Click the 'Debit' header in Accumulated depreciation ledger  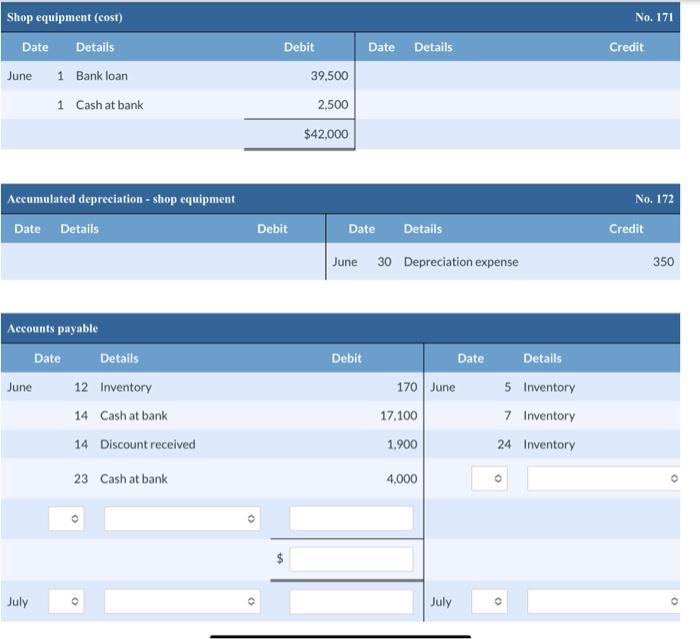(x=272, y=229)
